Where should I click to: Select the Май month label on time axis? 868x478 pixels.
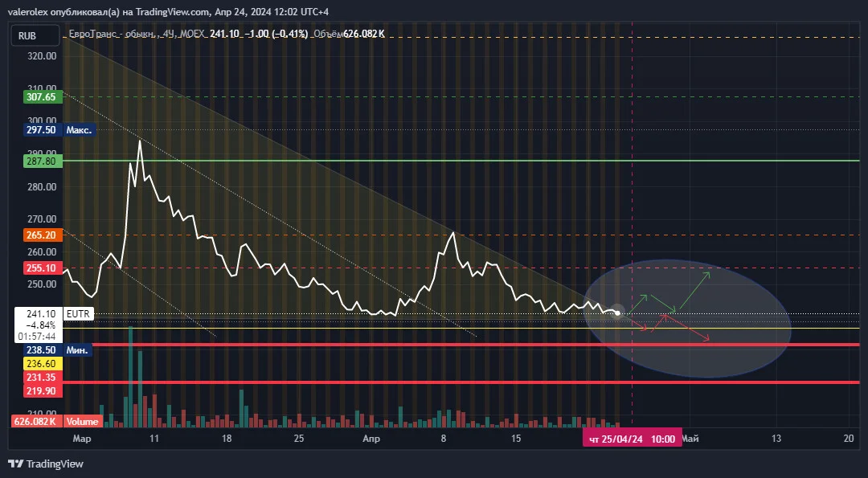point(690,439)
